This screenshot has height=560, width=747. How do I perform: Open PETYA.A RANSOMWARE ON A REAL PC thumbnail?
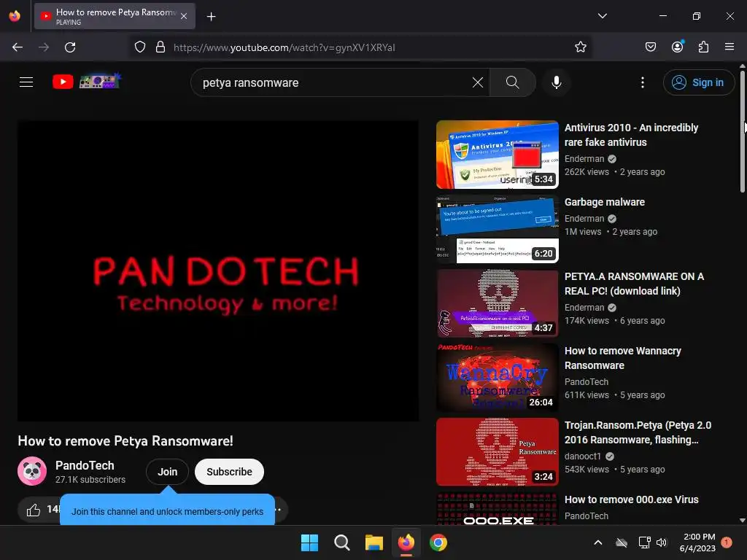click(498, 303)
